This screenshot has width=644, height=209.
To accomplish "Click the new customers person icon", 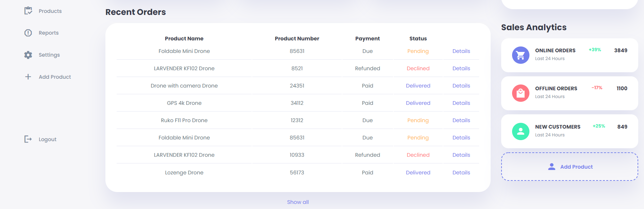I will pyautogui.click(x=521, y=131).
